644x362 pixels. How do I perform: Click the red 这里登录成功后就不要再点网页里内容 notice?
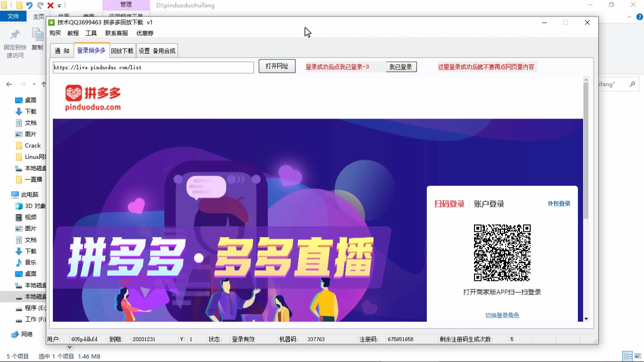(486, 67)
